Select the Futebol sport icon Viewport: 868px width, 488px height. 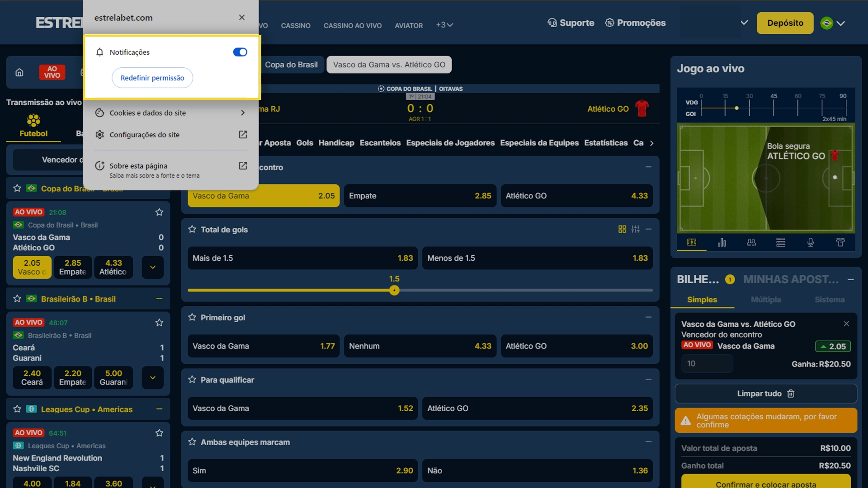(x=33, y=126)
